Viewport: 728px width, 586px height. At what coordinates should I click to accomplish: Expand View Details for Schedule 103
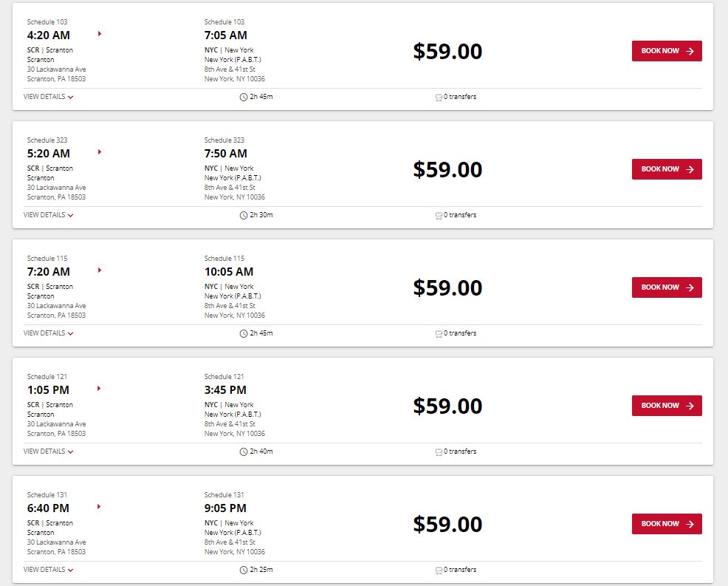[x=48, y=97]
